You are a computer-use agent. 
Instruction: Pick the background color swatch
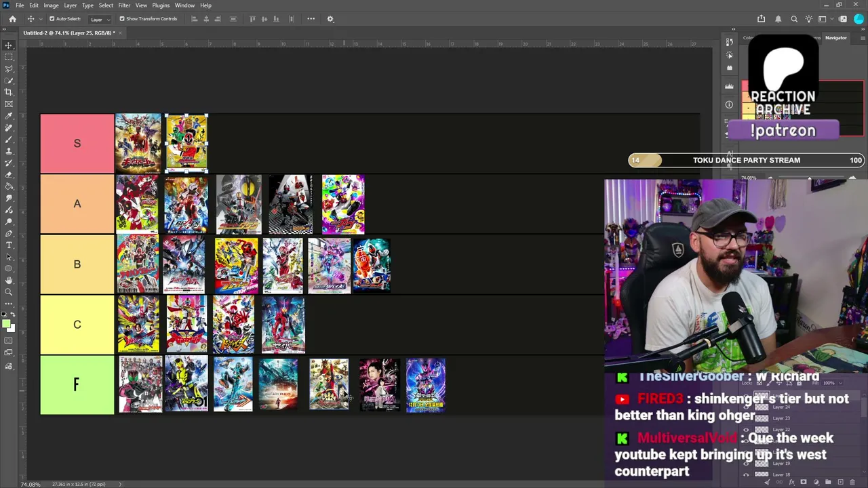point(11,329)
